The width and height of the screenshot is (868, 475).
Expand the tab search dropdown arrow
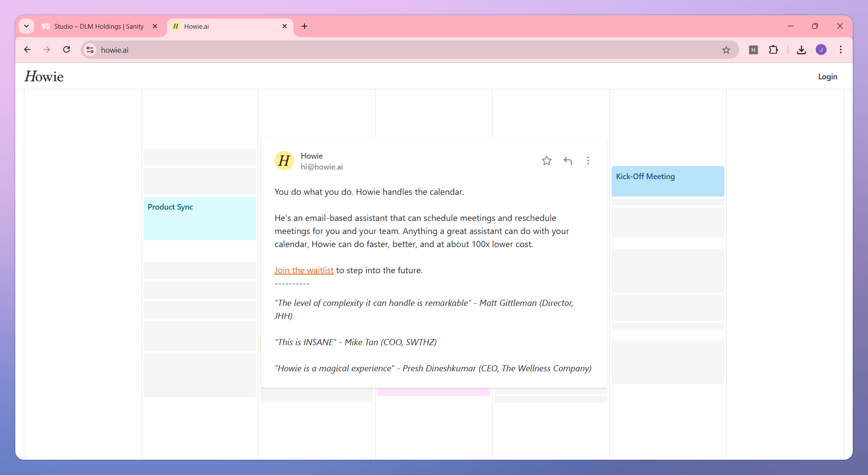click(27, 26)
